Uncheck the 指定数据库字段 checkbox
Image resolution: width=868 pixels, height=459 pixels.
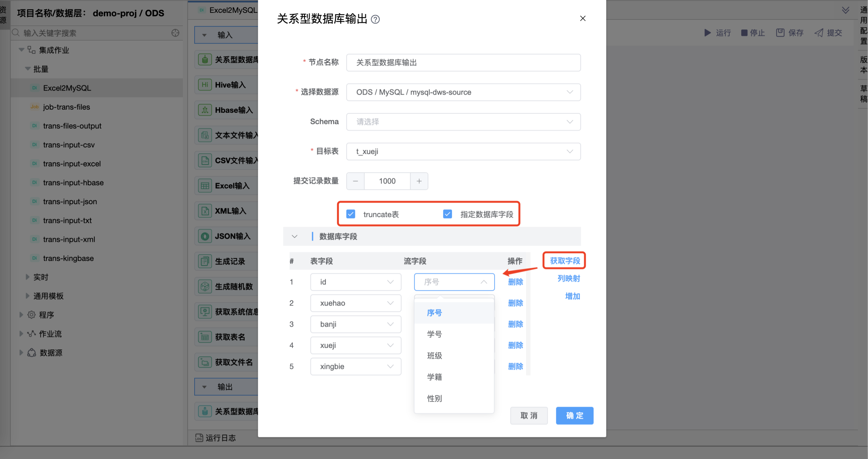(447, 214)
